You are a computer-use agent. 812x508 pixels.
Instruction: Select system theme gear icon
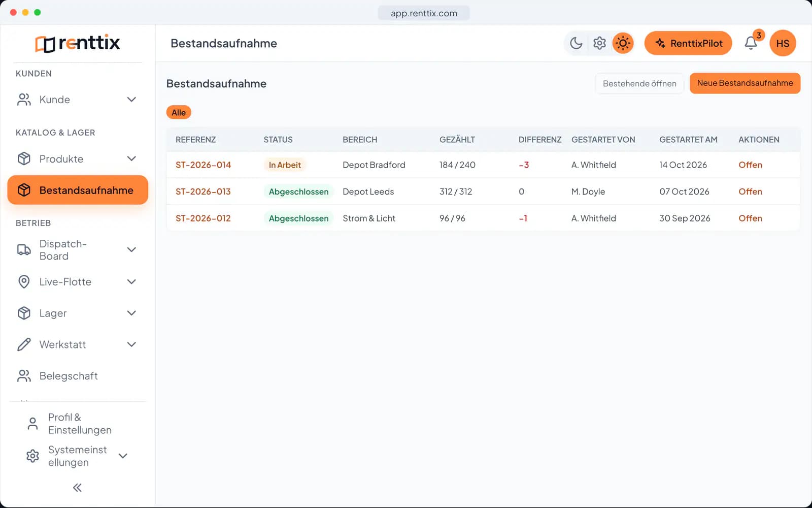point(599,43)
